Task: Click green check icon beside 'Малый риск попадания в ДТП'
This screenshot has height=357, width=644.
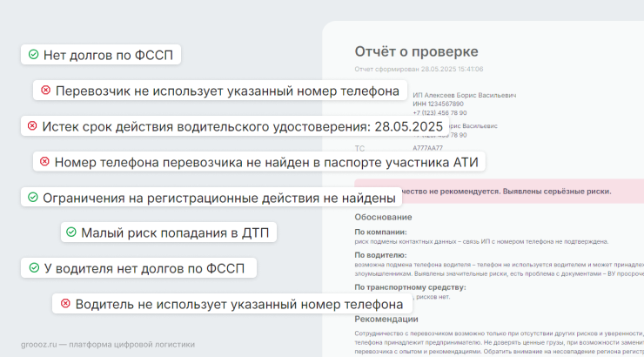Action: (71, 232)
